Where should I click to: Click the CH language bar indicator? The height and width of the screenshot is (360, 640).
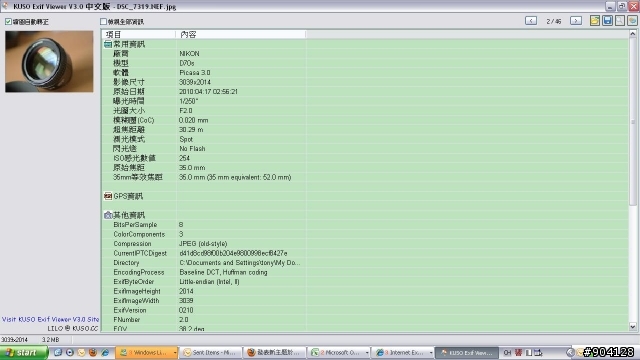[507, 353]
